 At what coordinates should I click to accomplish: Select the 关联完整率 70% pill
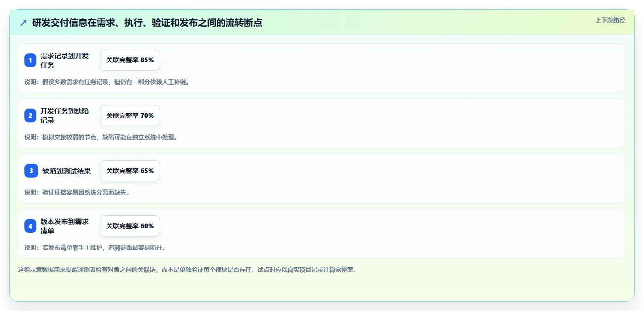click(x=130, y=115)
